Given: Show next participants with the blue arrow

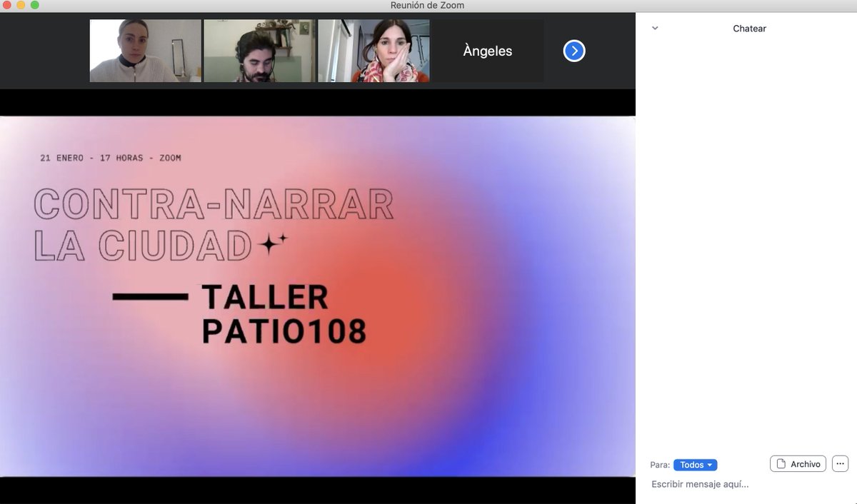Looking at the screenshot, I should click(x=574, y=51).
